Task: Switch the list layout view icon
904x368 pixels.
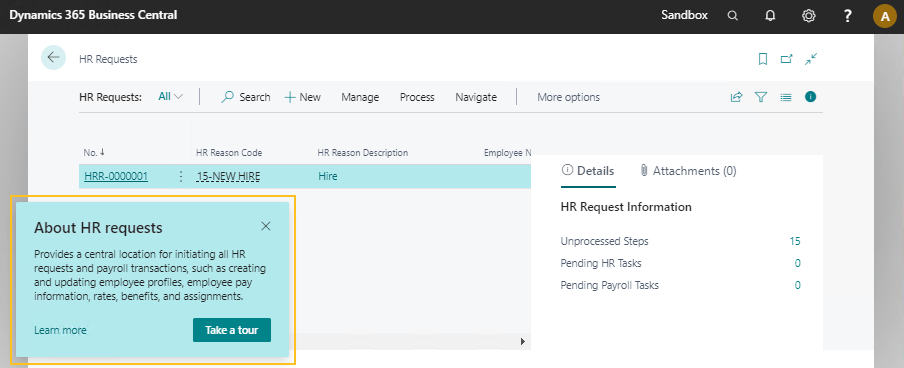Action: click(786, 97)
